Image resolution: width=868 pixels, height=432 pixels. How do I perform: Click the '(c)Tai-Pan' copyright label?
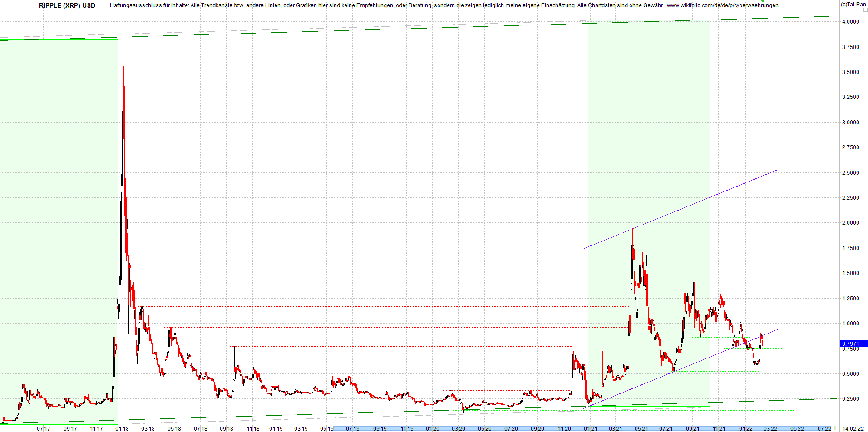853,4
